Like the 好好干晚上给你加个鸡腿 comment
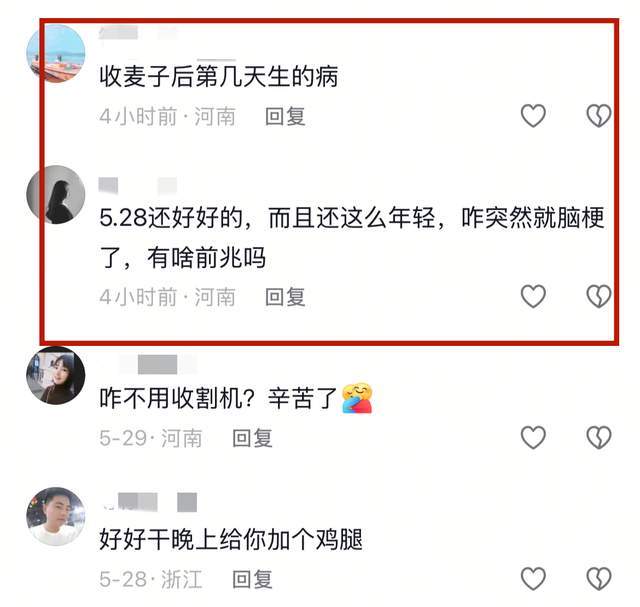This screenshot has width=640, height=607. 533,578
